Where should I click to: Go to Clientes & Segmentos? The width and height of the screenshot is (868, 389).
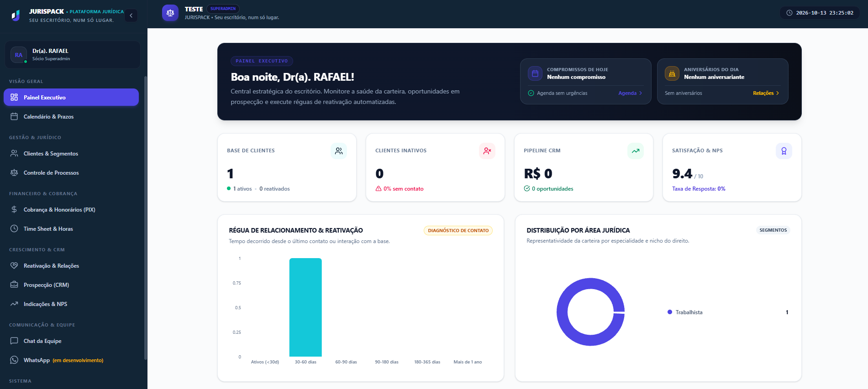(x=71, y=153)
